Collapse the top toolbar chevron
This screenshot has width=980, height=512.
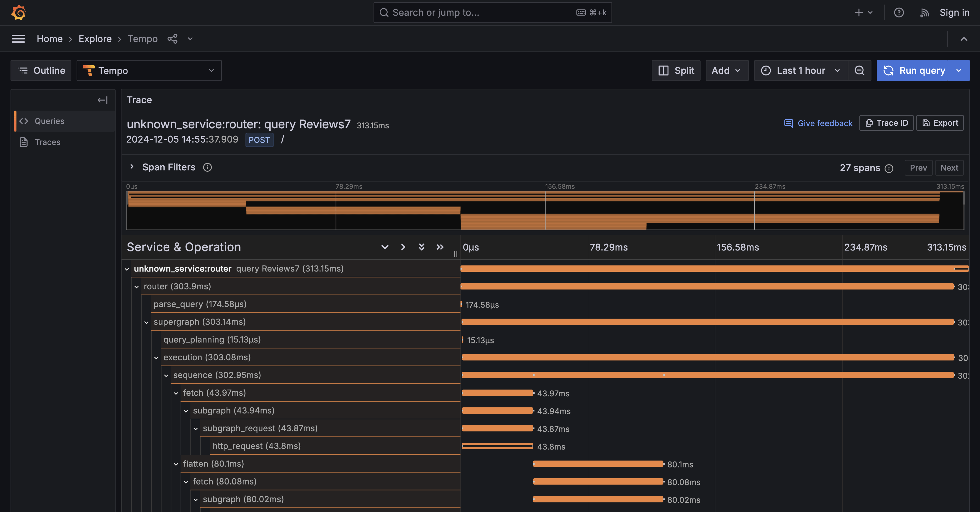click(x=964, y=39)
